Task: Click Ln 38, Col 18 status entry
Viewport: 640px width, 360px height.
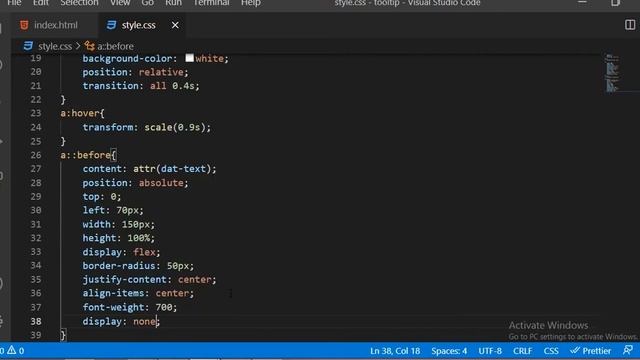Action: [395, 351]
